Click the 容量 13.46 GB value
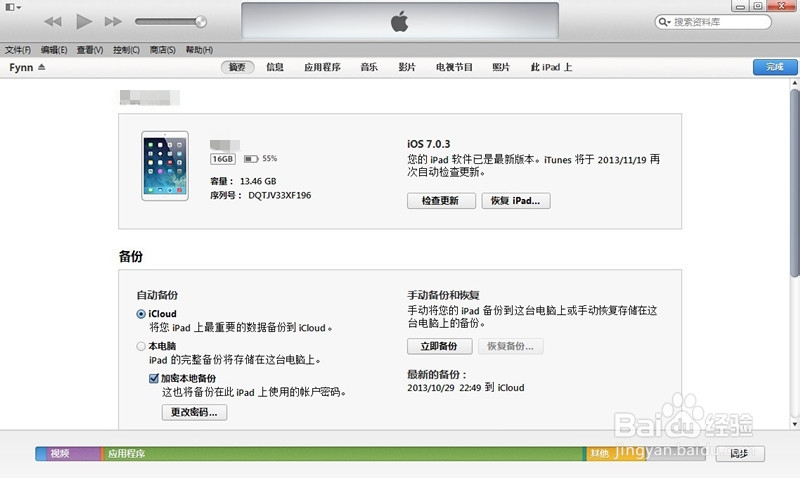The image size is (800, 478). pos(258,181)
